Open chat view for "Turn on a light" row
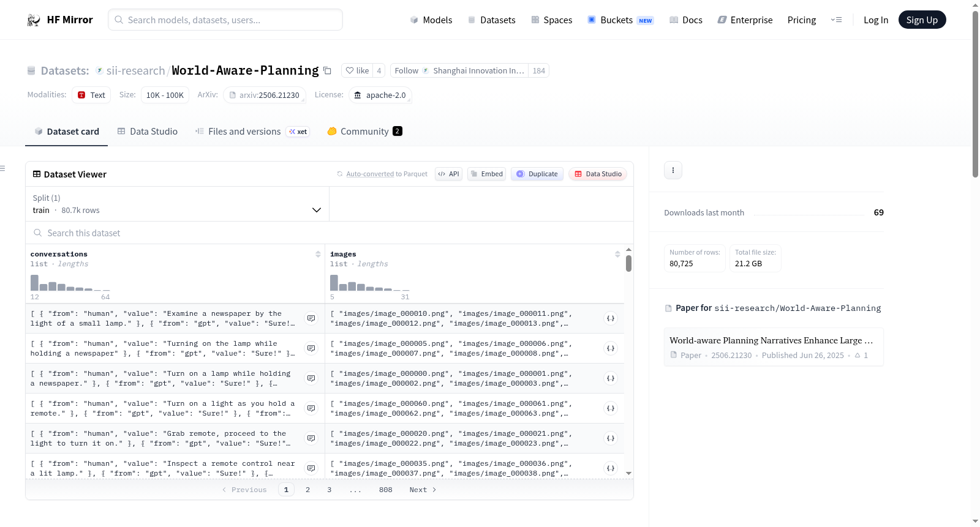Viewport: 980px width, 527px height. (311, 408)
